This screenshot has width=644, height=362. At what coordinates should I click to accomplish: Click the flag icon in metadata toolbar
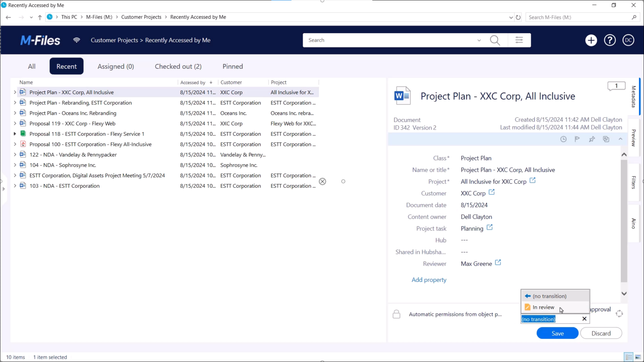[577, 139]
